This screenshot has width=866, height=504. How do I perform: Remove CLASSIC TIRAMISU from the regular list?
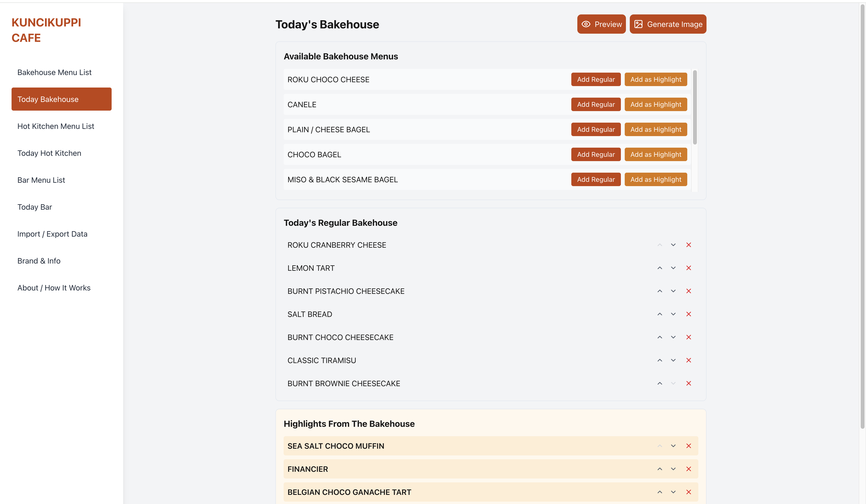pyautogui.click(x=689, y=360)
